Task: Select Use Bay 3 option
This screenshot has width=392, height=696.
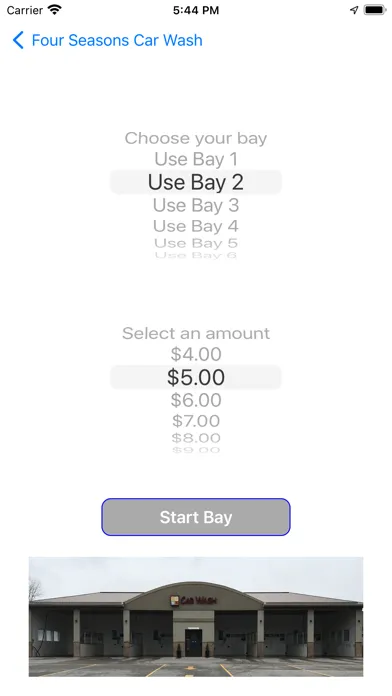Action: point(196,205)
